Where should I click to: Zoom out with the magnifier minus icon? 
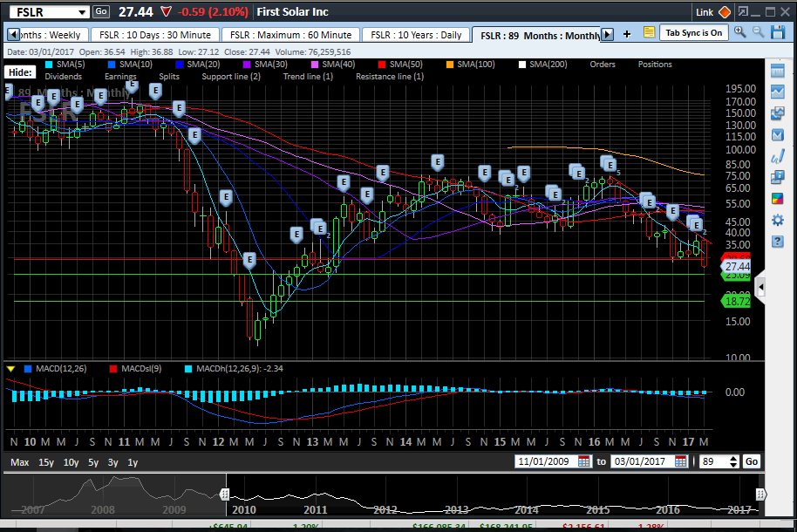[x=758, y=32]
